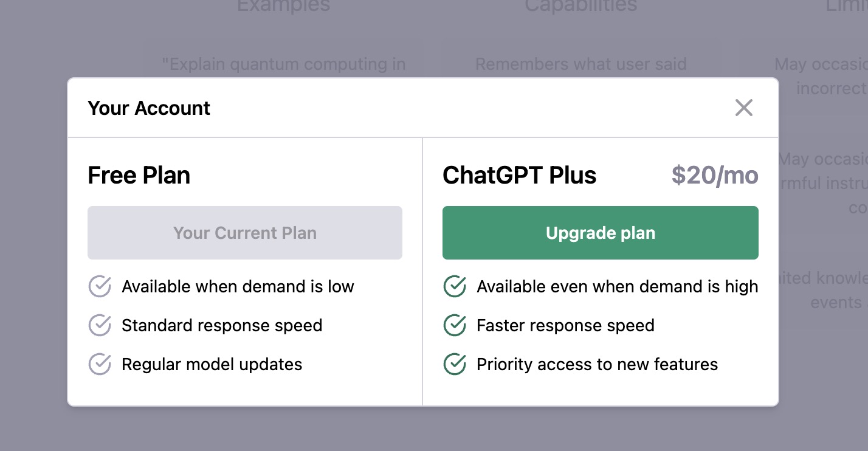
Task: Click the Regular model updates text
Action: [x=212, y=364]
